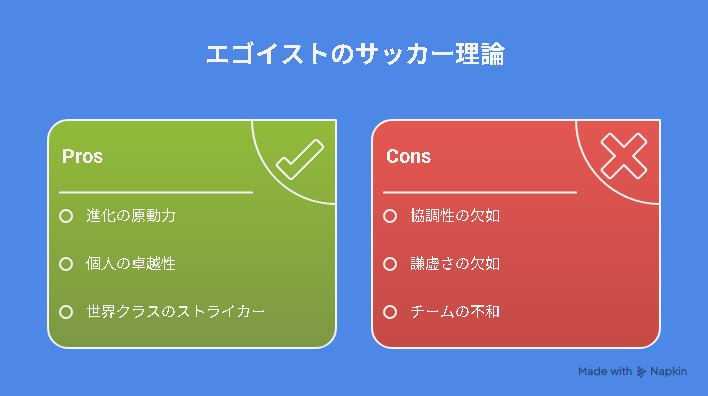Click the Pros heading text
Screen dimensions: 708x396
coord(82,156)
